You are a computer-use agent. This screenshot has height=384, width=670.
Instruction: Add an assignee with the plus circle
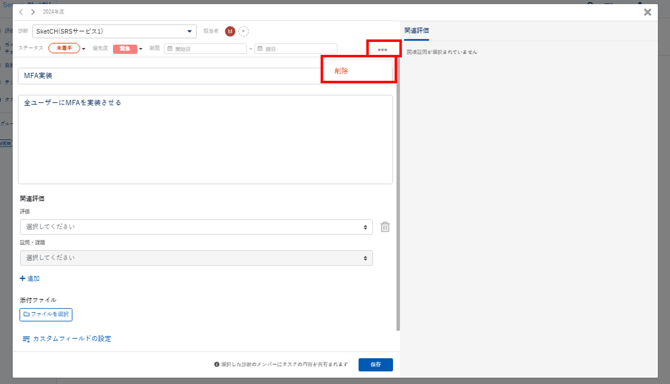tap(243, 31)
